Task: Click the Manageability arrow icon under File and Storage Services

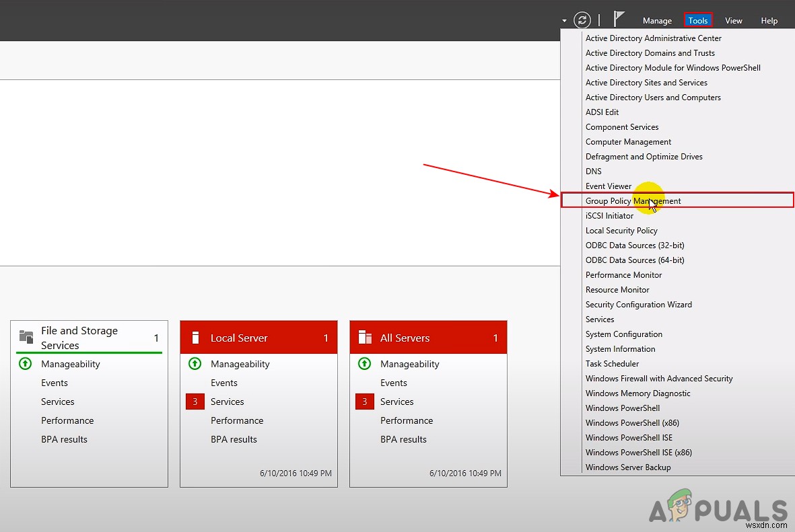Action: tap(25, 364)
